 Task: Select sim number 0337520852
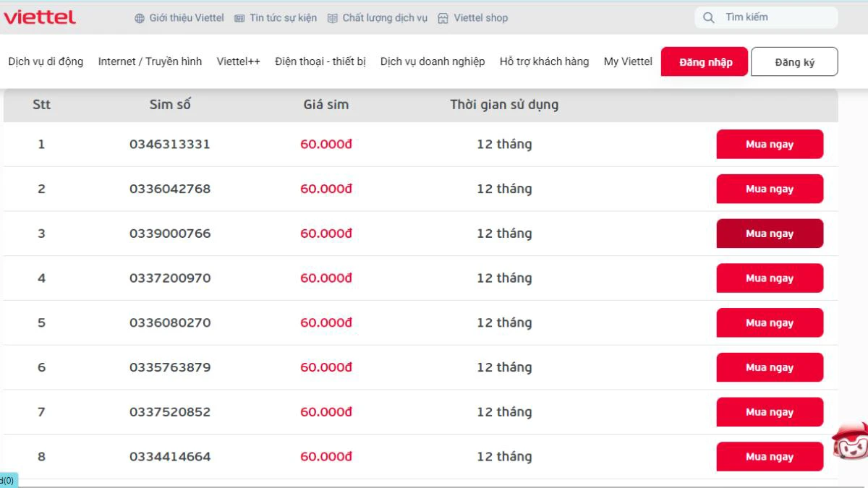[x=170, y=412]
